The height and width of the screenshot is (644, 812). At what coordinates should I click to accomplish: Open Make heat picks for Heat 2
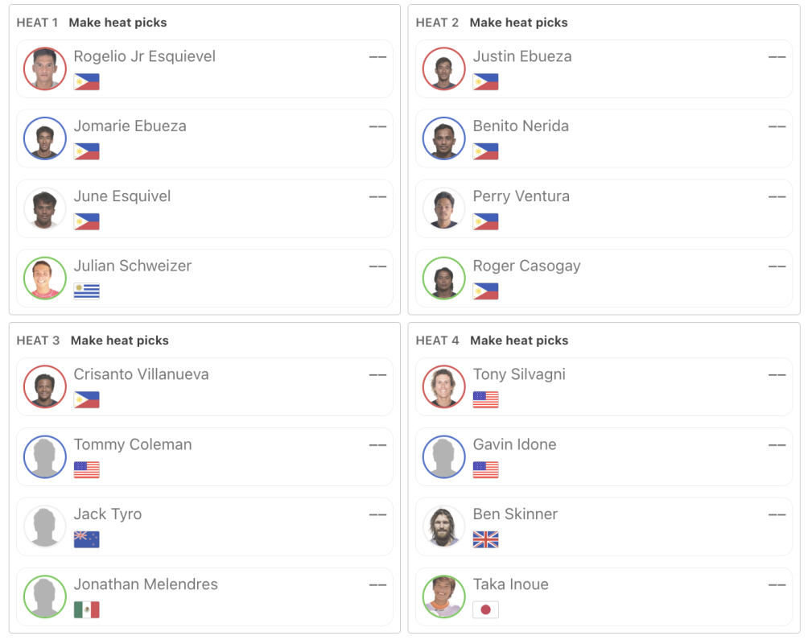518,23
